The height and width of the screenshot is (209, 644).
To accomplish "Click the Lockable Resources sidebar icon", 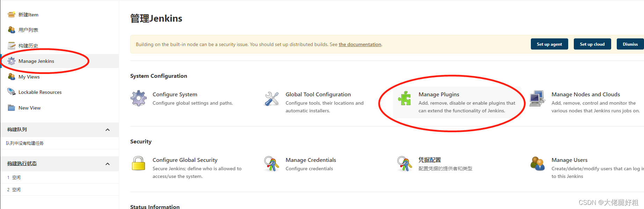I will (x=12, y=92).
